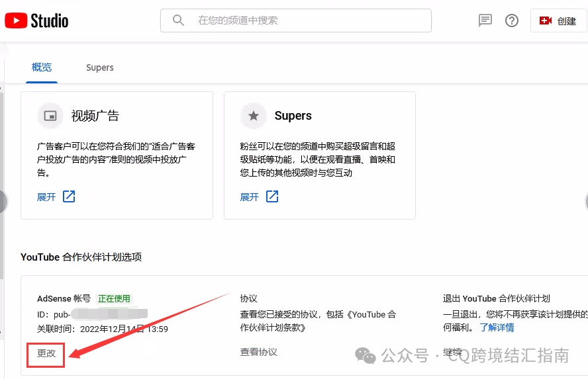Click YouTube 合作伙伴计划选项 heading
This screenshot has height=379, width=588.
81,257
